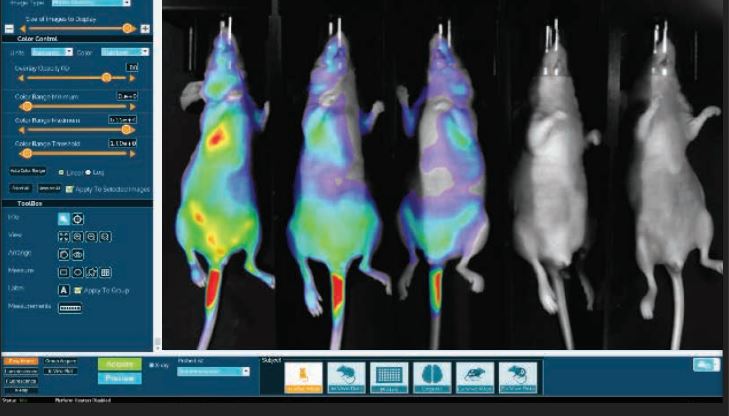
Task: Select the well plate subject icon
Action: click(390, 375)
